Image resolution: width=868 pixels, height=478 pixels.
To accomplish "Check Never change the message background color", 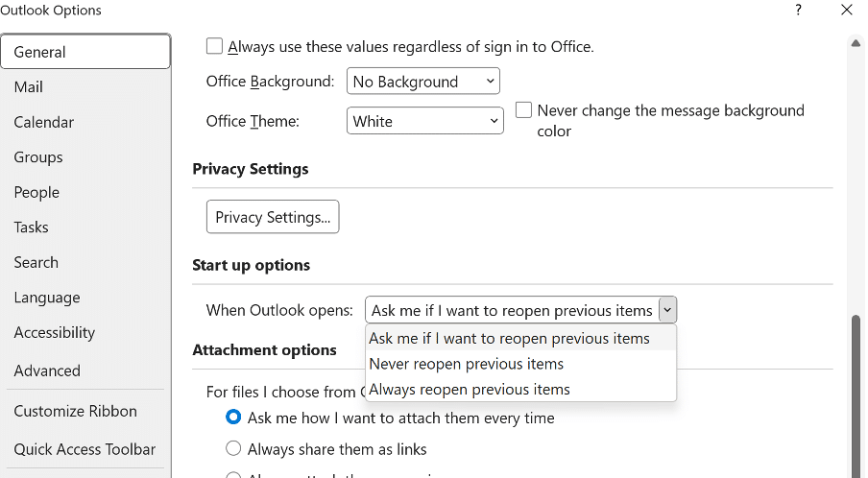I will coord(523,109).
